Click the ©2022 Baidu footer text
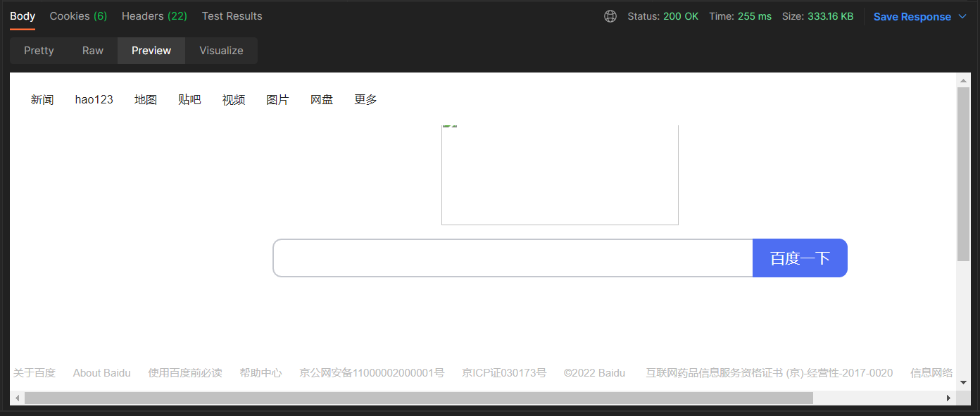Image resolution: width=980 pixels, height=416 pixels. [594, 373]
